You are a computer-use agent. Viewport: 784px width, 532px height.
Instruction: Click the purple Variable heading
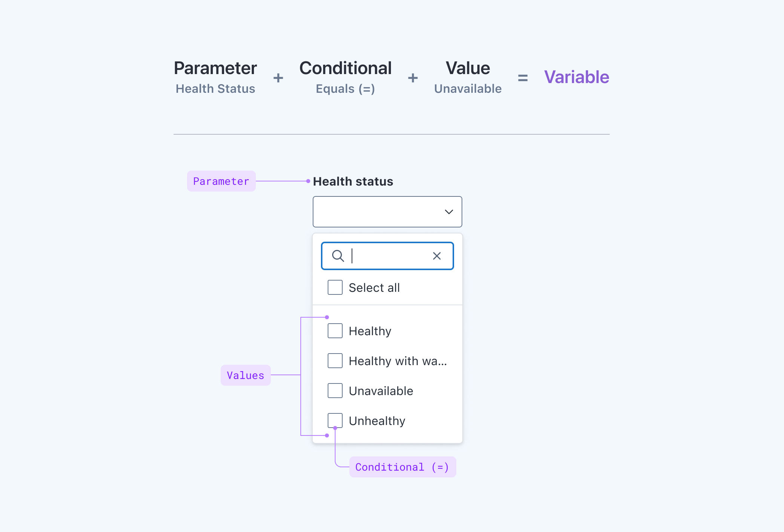point(576,77)
